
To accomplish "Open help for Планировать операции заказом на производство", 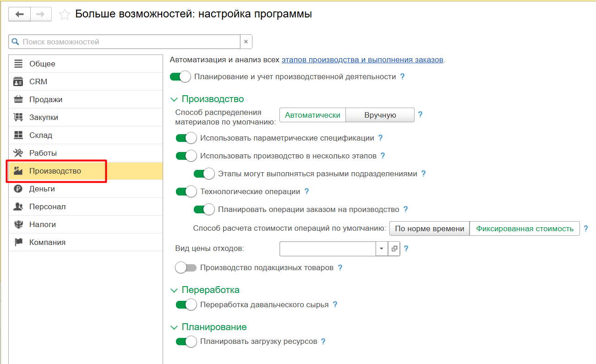I will coord(405,209).
